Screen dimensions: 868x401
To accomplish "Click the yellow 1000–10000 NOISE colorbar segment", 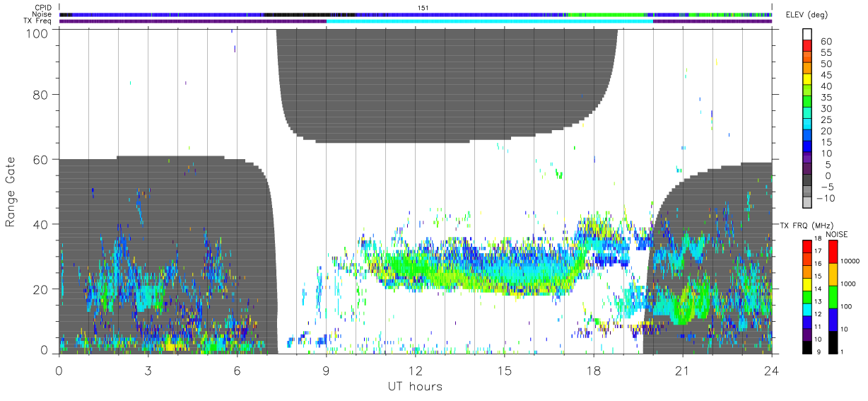I will (x=834, y=274).
